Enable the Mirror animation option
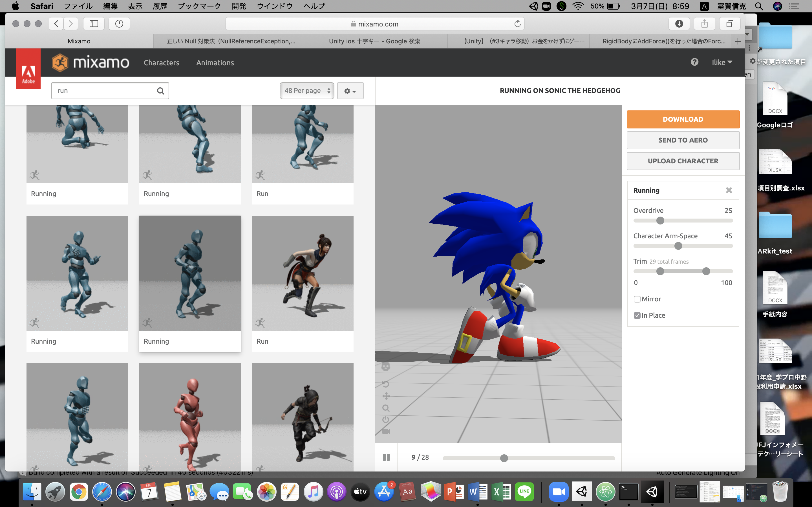The image size is (812, 507). coord(637,299)
